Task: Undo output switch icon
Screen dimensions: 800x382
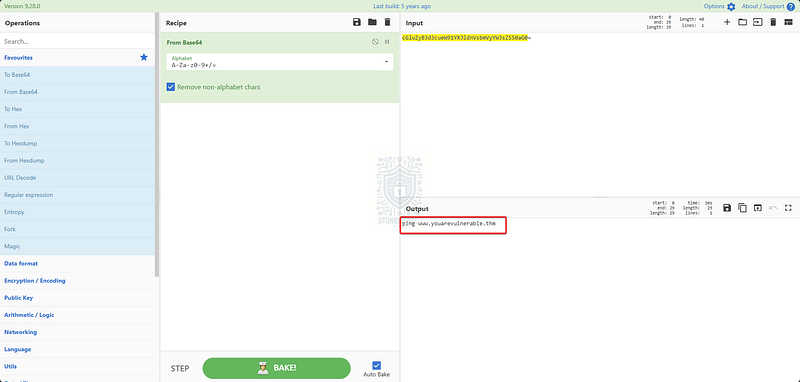Action: 773,208
